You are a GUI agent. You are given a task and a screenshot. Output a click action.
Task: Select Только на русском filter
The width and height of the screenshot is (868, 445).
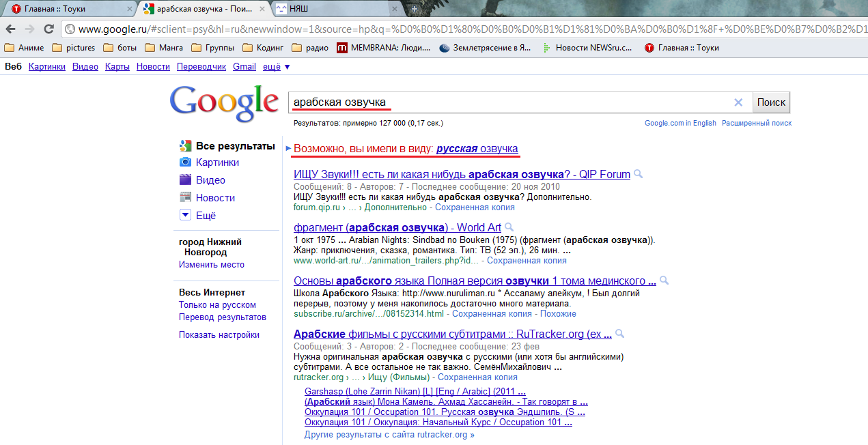(217, 305)
